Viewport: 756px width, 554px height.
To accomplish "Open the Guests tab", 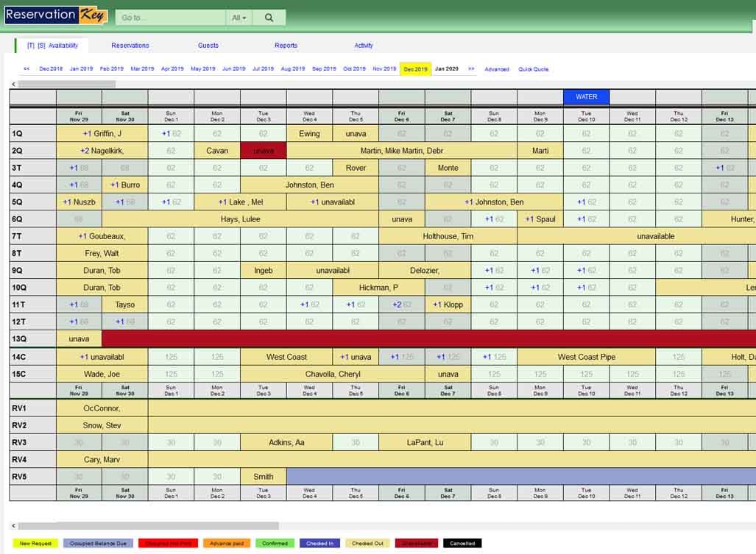I will 208,45.
